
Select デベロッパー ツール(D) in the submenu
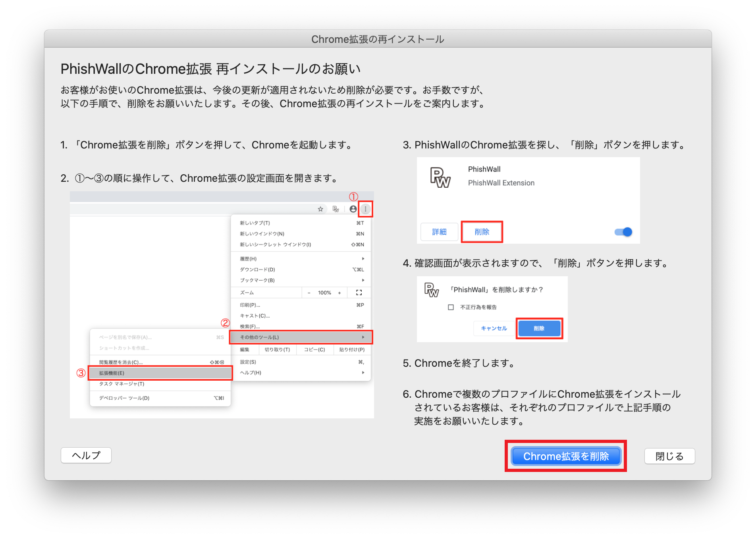coord(160,398)
